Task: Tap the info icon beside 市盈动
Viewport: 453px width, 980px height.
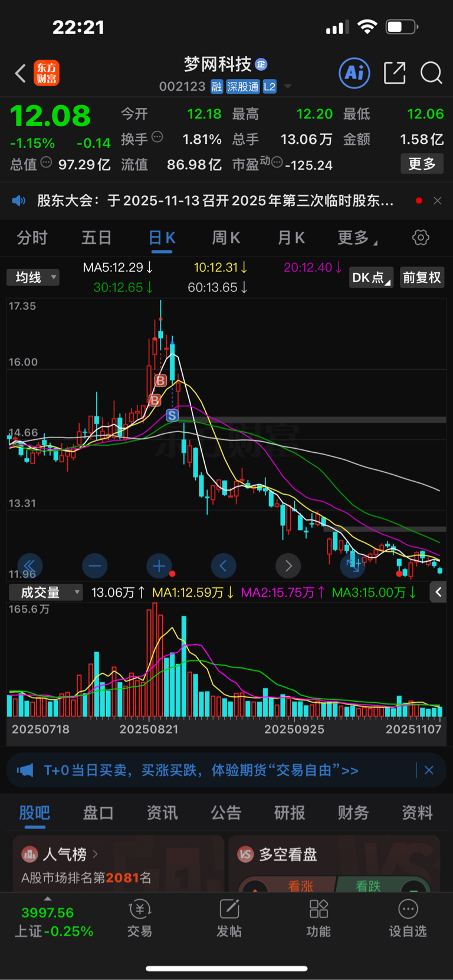Action: tap(276, 162)
